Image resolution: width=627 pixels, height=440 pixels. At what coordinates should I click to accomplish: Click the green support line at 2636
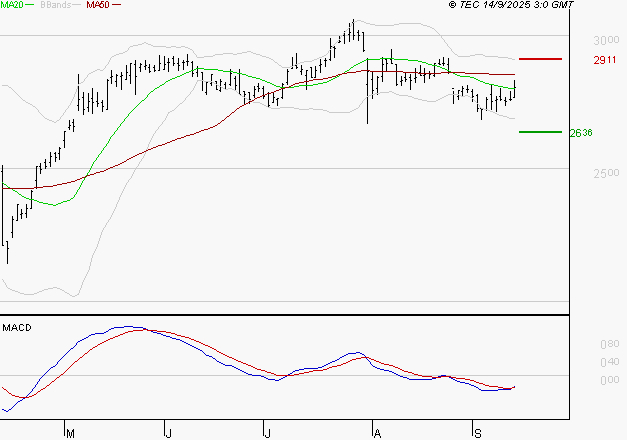(x=540, y=132)
